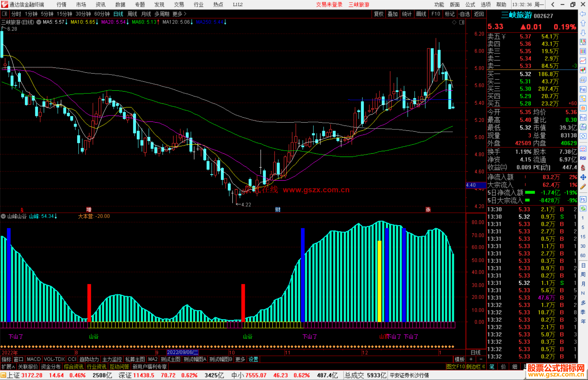This screenshot has width=588, height=380.
Task: Click the 复权 button
Action: [x=379, y=14]
